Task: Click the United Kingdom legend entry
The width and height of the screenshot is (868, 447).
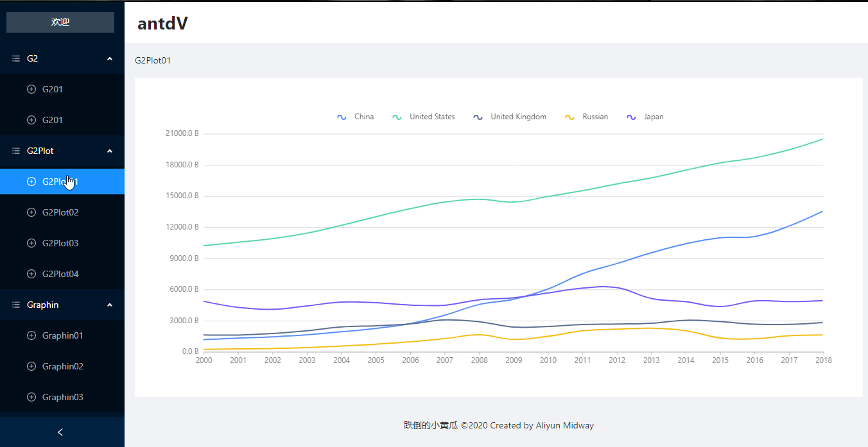Action: point(510,117)
